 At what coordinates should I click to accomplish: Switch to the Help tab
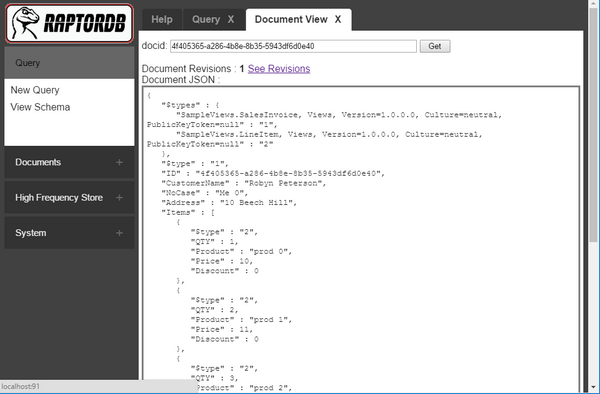(x=162, y=20)
